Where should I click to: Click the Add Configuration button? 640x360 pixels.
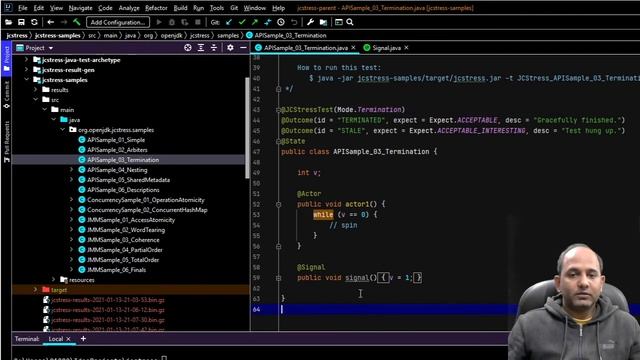click(x=118, y=22)
